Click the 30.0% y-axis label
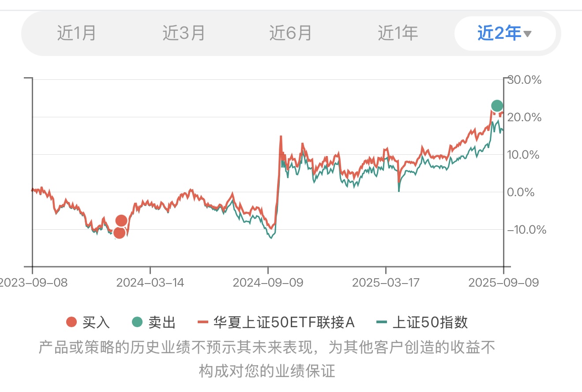The width and height of the screenshot is (582, 392). coord(524,80)
